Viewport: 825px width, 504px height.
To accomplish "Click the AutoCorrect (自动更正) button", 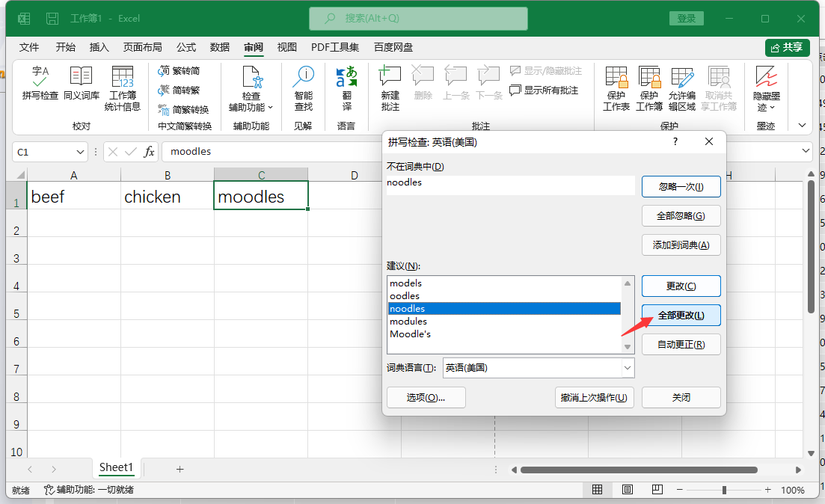I will 681,345.
